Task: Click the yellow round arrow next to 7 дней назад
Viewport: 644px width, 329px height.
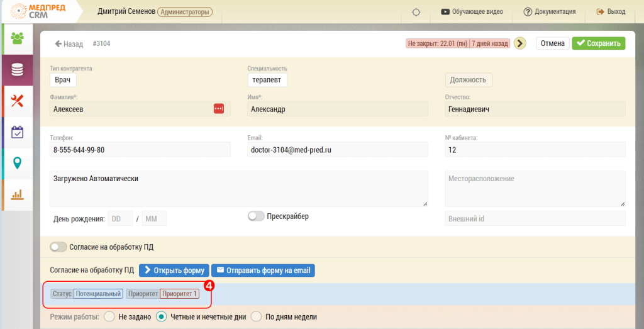Action: point(520,43)
